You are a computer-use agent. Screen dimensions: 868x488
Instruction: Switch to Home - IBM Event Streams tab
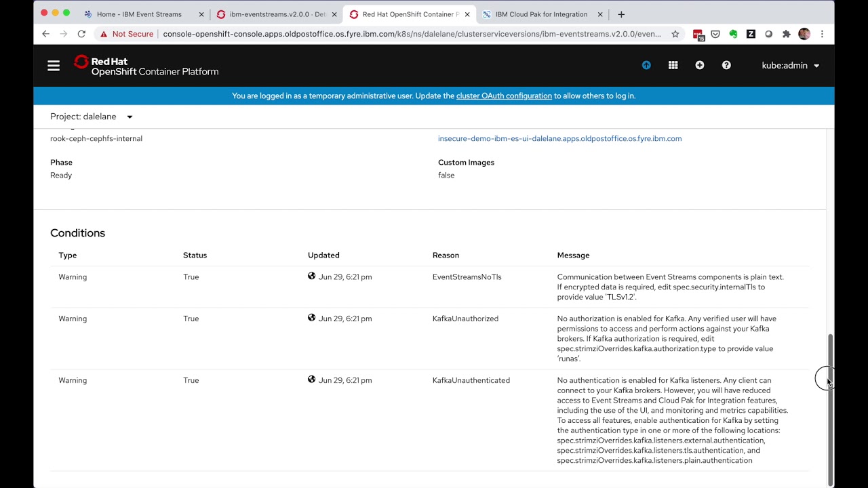(139, 14)
